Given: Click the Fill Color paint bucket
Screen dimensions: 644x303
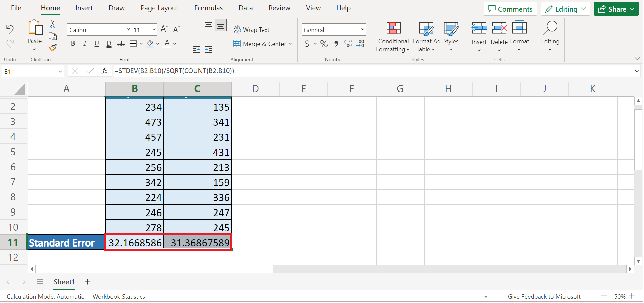Looking at the screenshot, I should [x=150, y=44].
